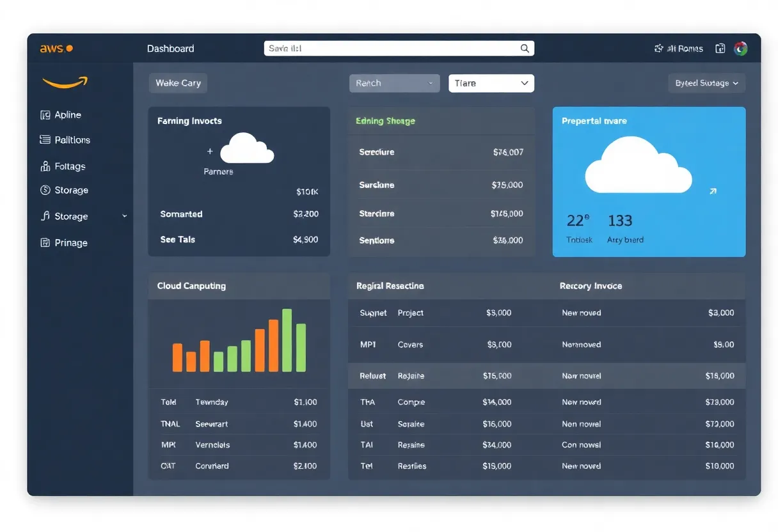This screenshot has width=778, height=532.
Task: Click the Somanted row label
Action: click(181, 214)
